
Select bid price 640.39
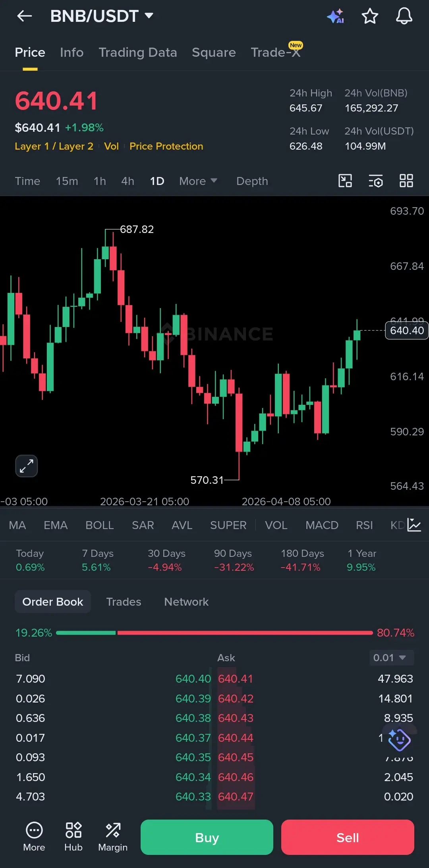tap(193, 699)
